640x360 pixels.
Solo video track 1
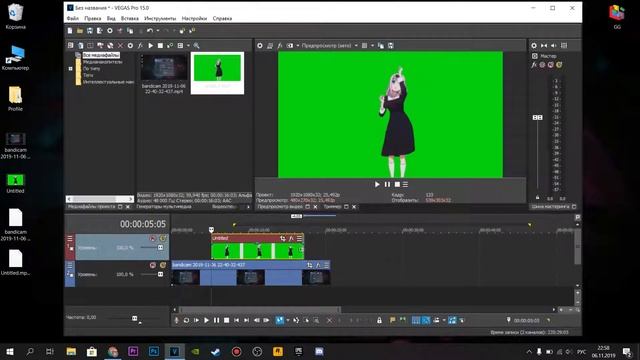(x=163, y=238)
